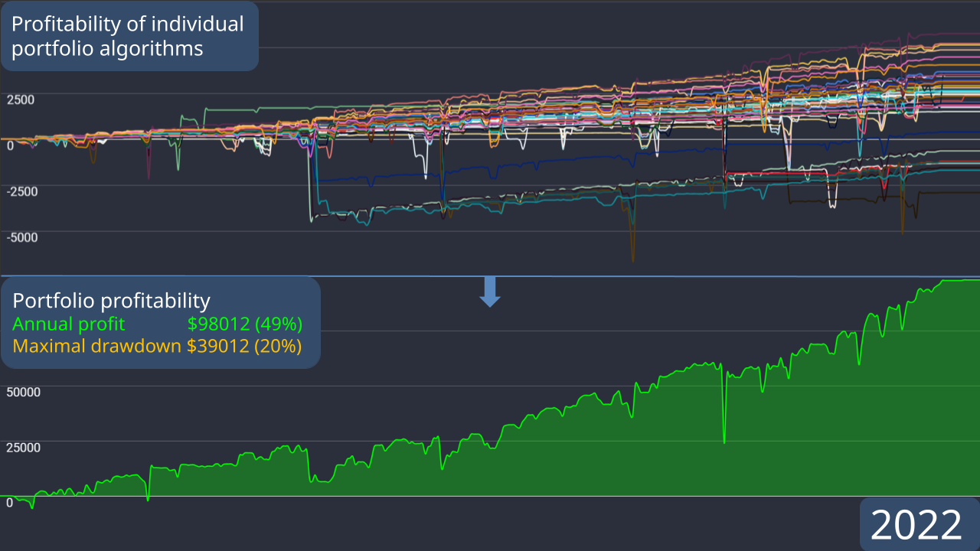Click the -2500 axis label on top chart
The height and width of the screenshot is (551, 980).
(x=23, y=191)
